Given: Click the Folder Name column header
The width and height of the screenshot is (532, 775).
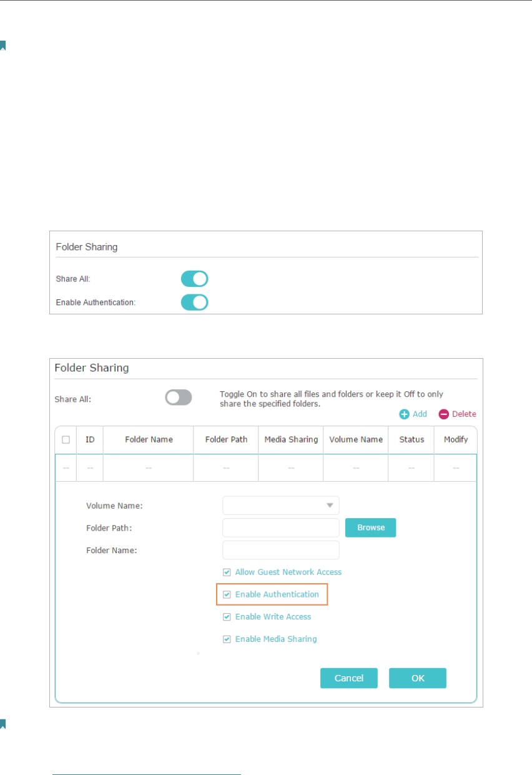Looking at the screenshot, I should point(149,440).
